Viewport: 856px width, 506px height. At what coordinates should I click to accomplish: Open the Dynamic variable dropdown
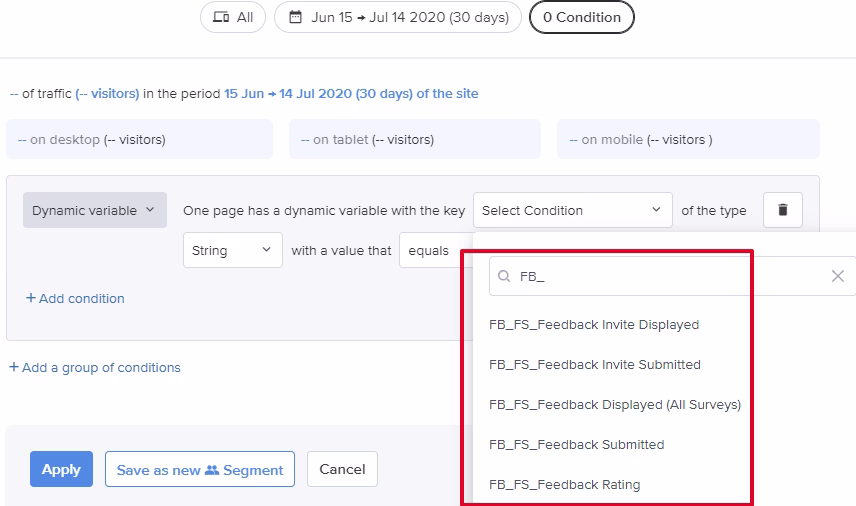click(94, 210)
